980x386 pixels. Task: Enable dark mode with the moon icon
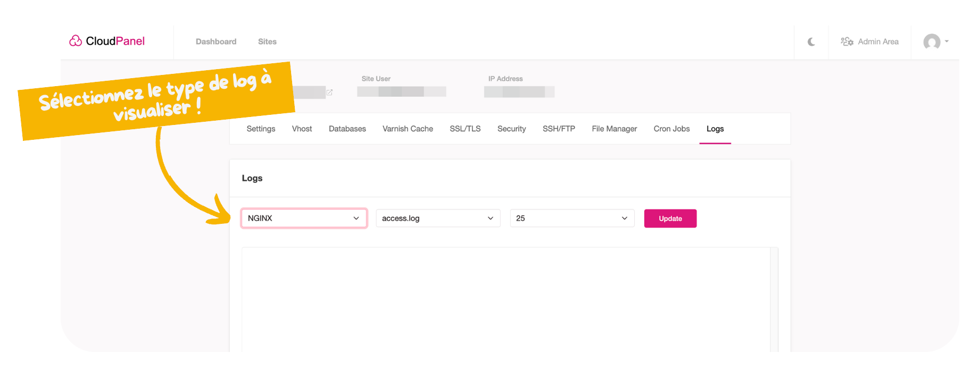(811, 41)
